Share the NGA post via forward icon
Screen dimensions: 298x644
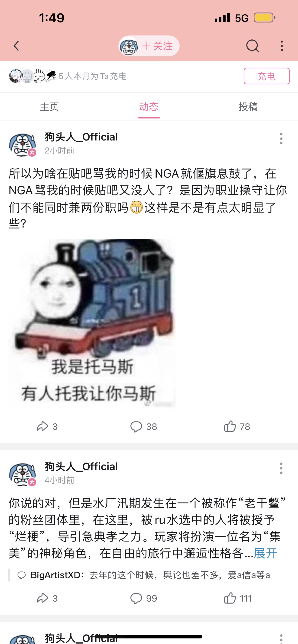47,426
